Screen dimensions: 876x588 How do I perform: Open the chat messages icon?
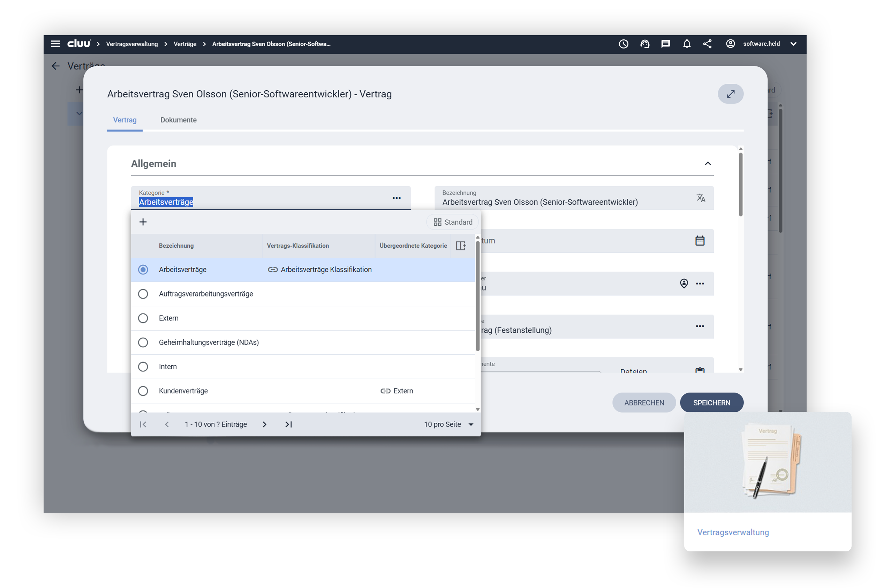click(x=666, y=44)
